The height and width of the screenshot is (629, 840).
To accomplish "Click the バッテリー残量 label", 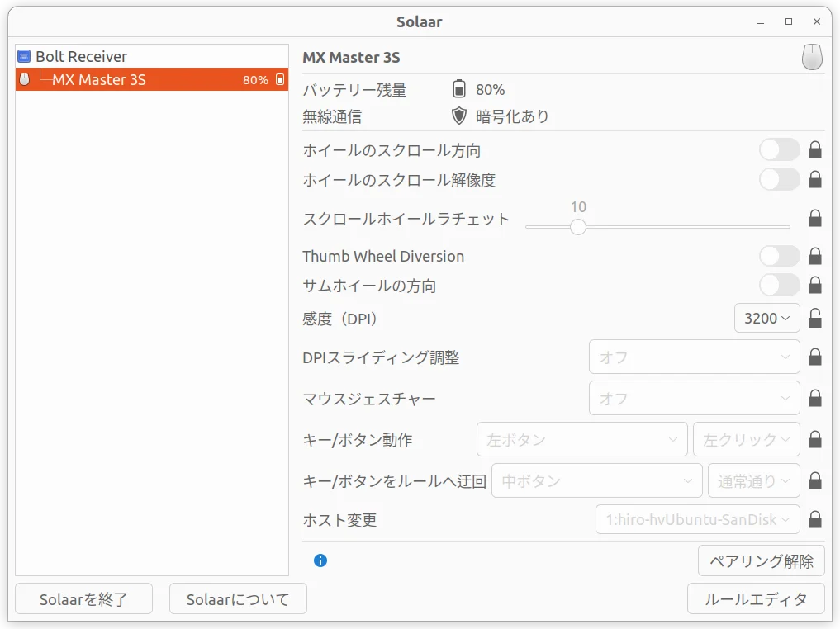I will pos(354,89).
